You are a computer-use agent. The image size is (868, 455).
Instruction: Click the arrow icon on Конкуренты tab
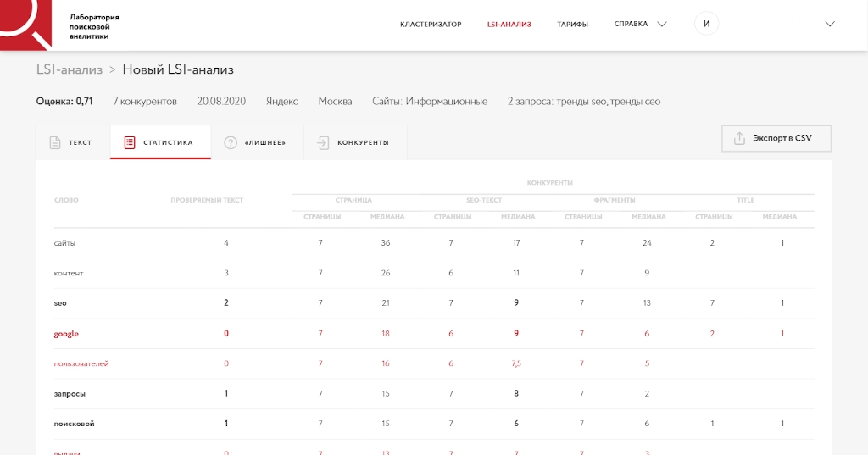pos(323,142)
